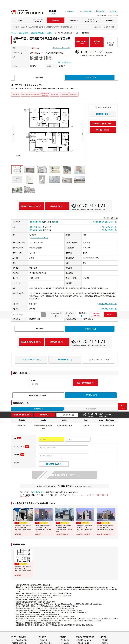Show next floor plan image arrow
The image size is (129, 644).
pos(83,134)
